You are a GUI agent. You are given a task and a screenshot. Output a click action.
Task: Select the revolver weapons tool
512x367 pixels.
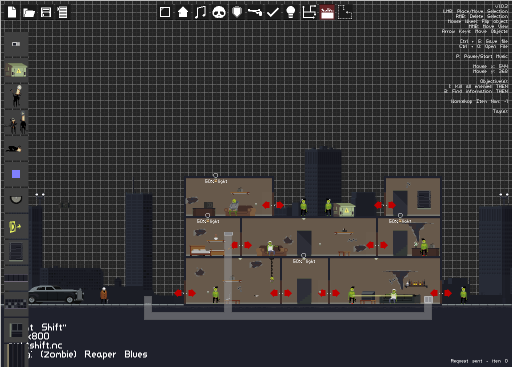tap(255, 12)
